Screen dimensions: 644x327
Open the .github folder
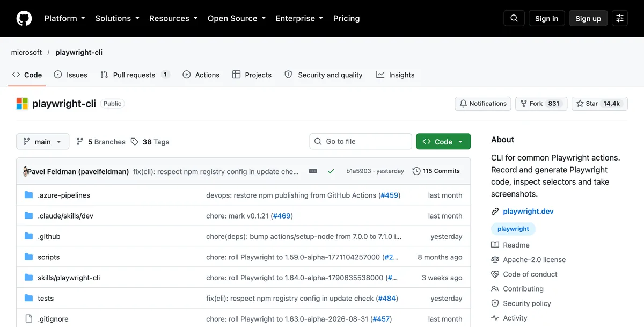pyautogui.click(x=49, y=236)
